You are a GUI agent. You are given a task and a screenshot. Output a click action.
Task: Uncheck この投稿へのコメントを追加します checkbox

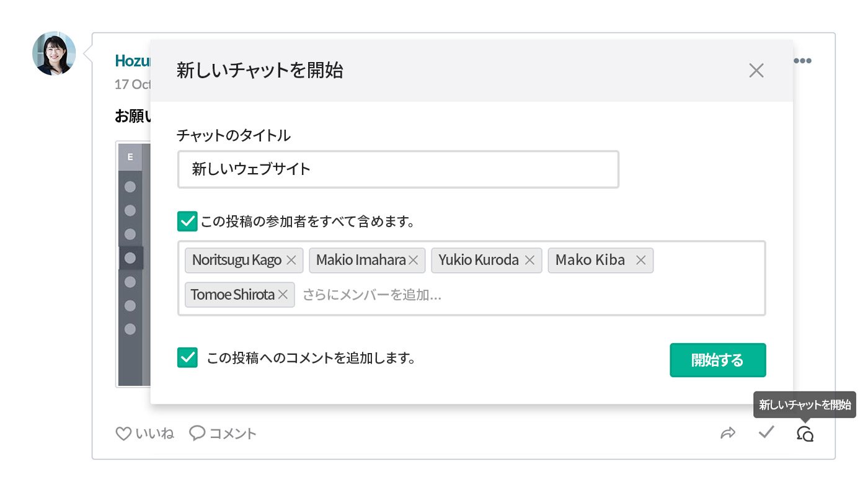tap(187, 357)
